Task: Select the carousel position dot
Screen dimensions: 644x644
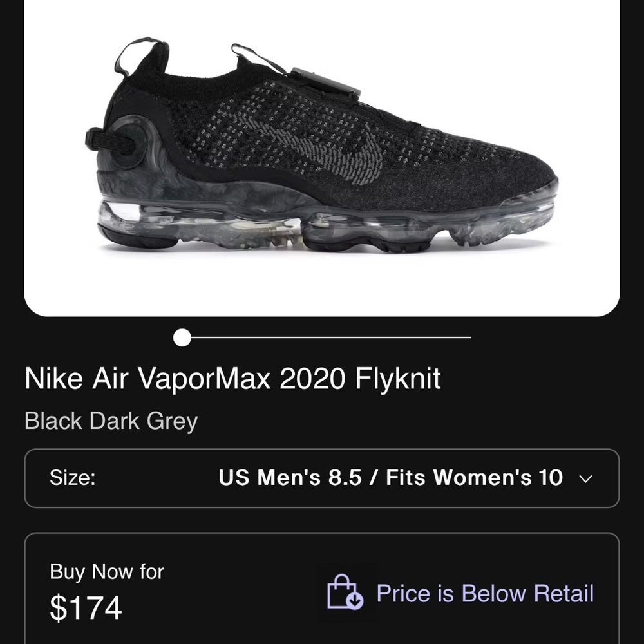Action: [x=182, y=336]
